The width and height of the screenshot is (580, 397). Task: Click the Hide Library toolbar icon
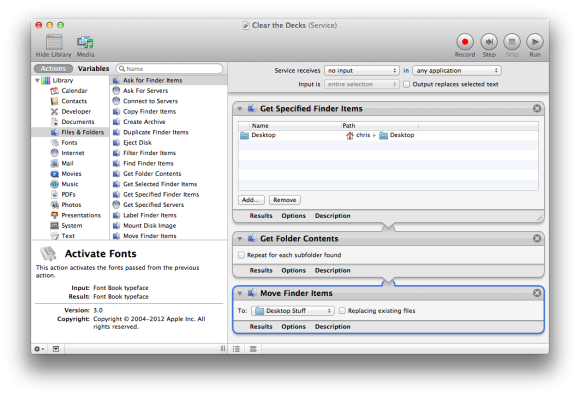point(54,42)
